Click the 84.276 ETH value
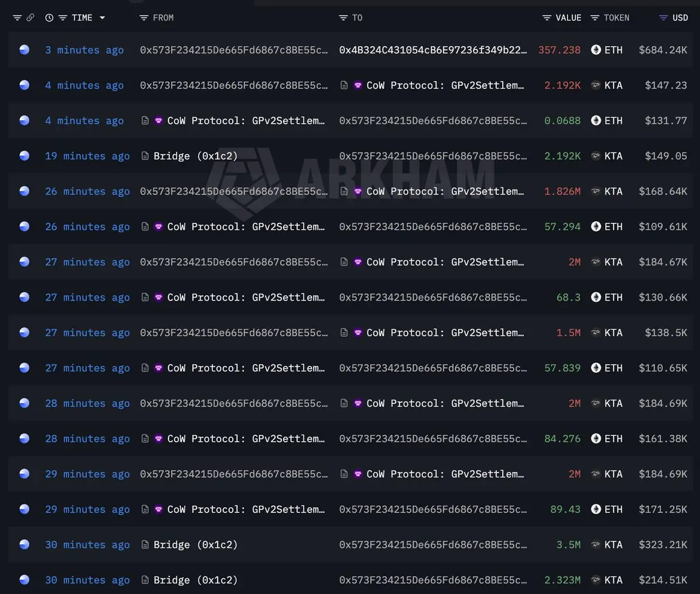Image resolution: width=700 pixels, height=594 pixels. pos(562,439)
